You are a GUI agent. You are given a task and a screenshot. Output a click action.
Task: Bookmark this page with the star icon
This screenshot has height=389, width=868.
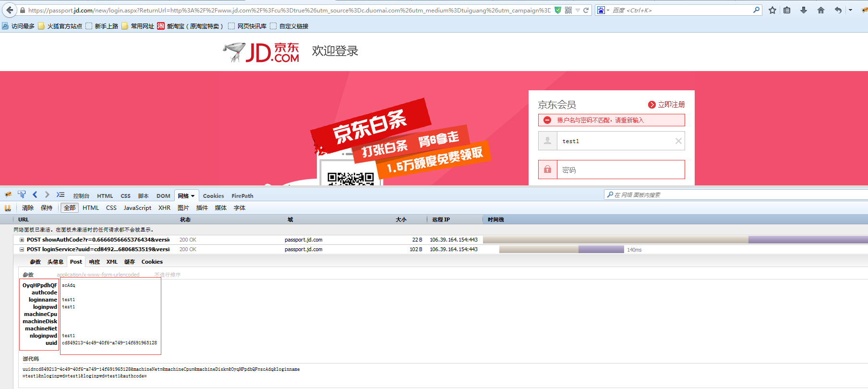(x=772, y=10)
